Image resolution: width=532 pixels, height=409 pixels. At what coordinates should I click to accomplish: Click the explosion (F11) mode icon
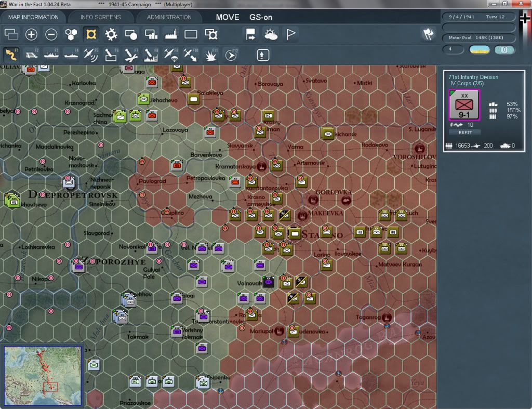click(211, 55)
